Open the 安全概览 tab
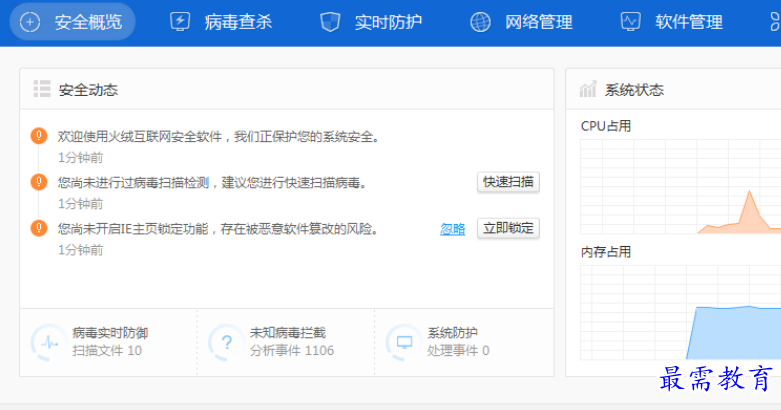The width and height of the screenshot is (781, 410). pos(72,22)
